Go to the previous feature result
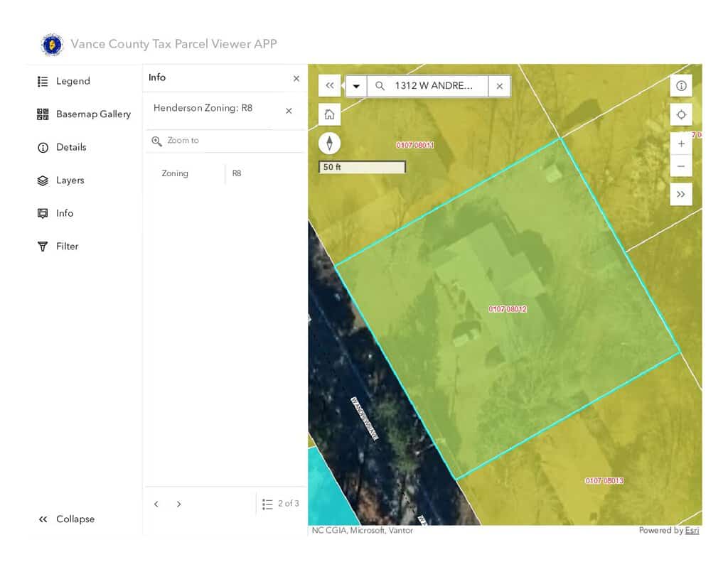This screenshot has height=562, width=728. click(x=156, y=504)
